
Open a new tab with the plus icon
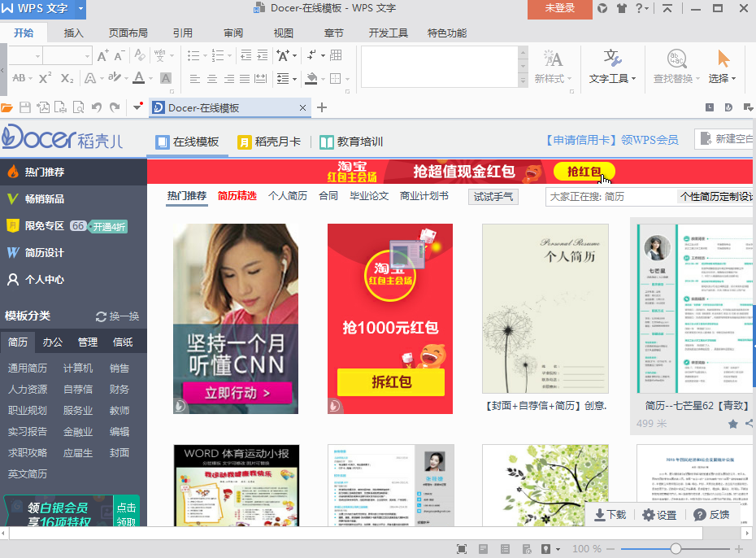[322, 107]
